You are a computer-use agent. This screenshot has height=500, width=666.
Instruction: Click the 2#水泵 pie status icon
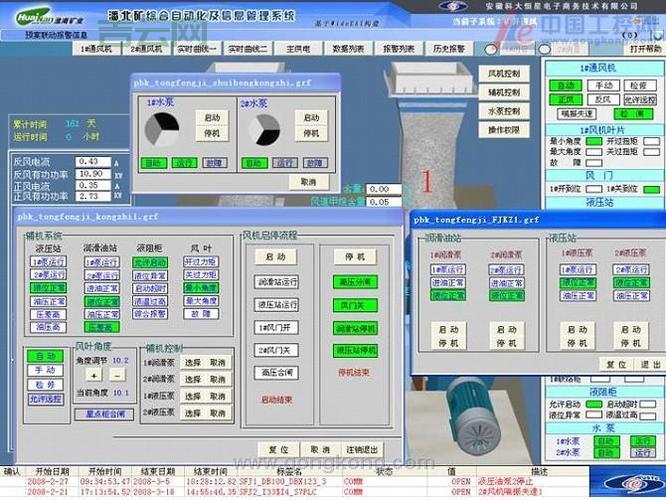click(x=263, y=128)
